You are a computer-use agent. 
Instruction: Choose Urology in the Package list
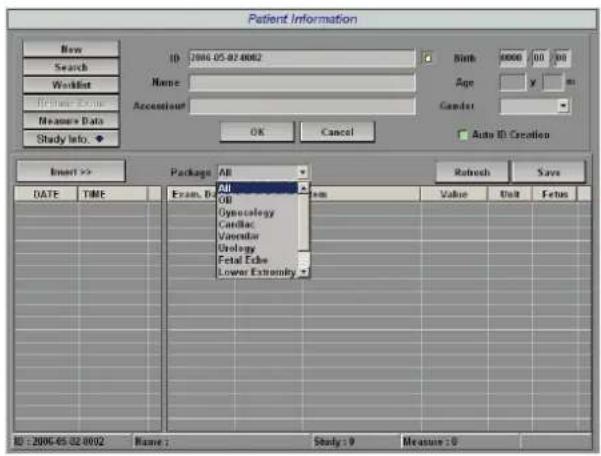[257, 248]
